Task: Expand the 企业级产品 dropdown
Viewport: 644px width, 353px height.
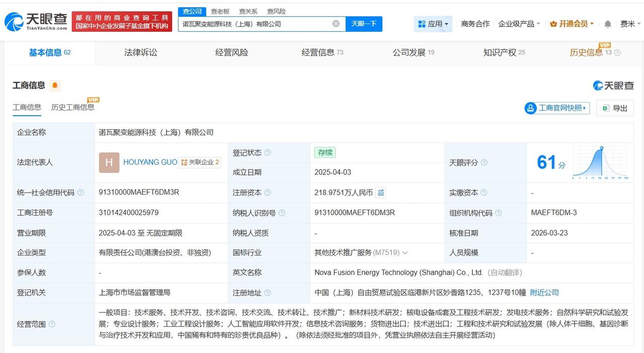Action: coord(519,24)
